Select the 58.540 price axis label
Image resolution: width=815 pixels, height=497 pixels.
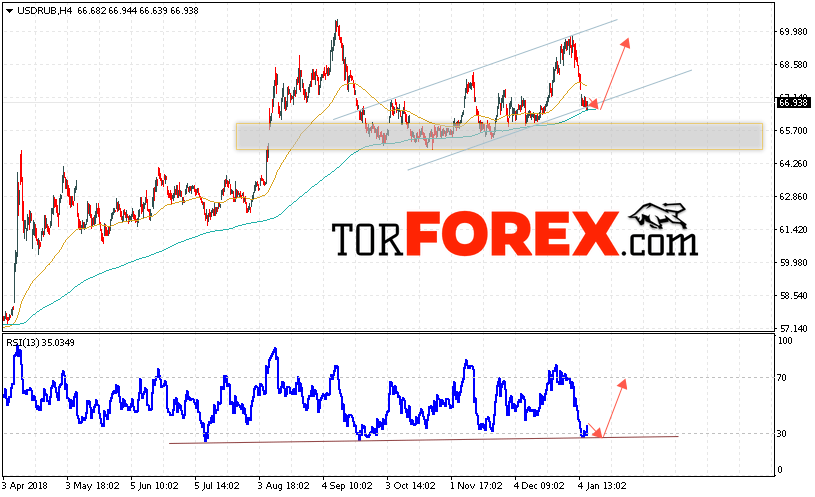[x=793, y=296]
